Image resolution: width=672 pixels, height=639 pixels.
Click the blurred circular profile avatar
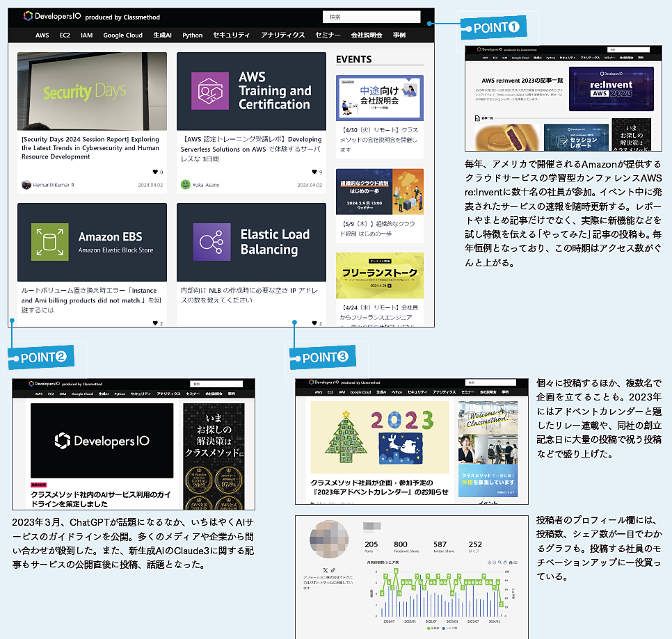(329, 539)
